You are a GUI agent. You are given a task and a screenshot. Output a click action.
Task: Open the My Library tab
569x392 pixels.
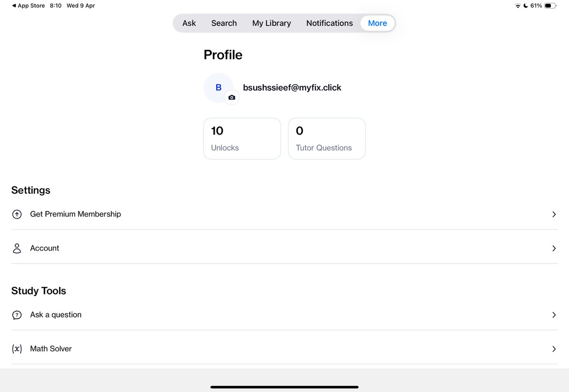pos(272,23)
